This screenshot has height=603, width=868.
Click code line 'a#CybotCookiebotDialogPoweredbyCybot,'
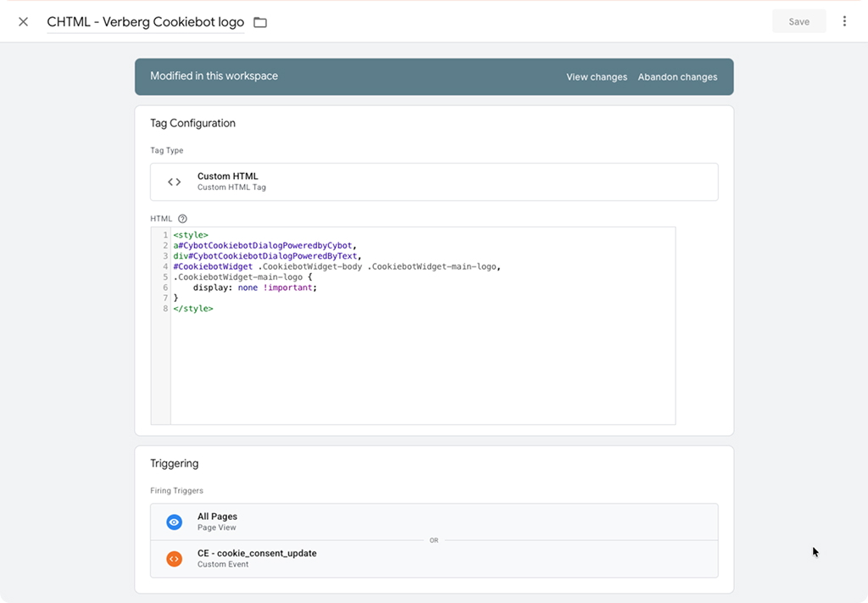click(265, 245)
